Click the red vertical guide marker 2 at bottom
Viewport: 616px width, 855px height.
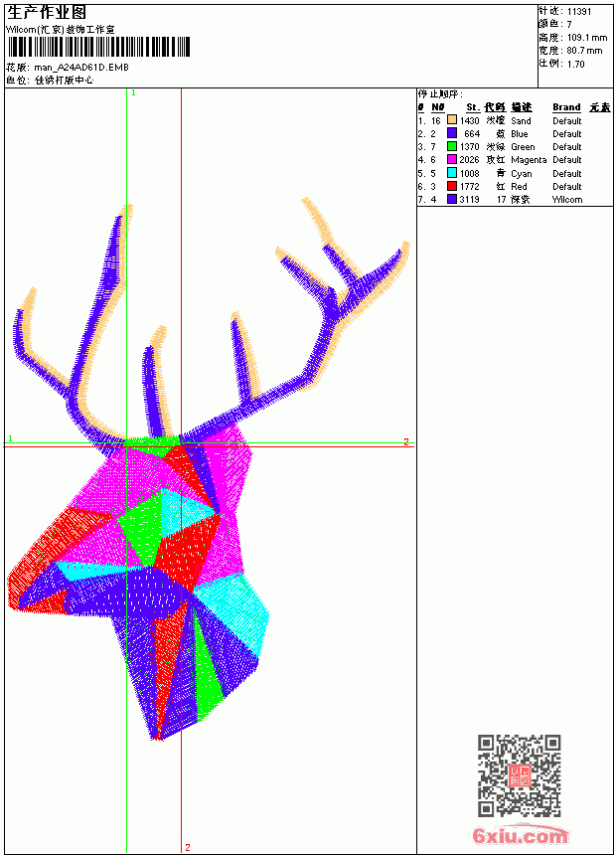click(188, 847)
